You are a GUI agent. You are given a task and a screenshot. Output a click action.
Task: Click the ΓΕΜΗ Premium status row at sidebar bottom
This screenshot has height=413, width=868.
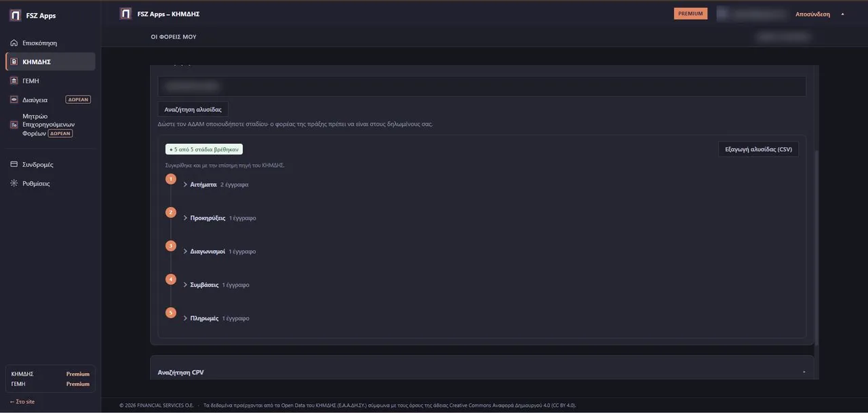(x=50, y=384)
